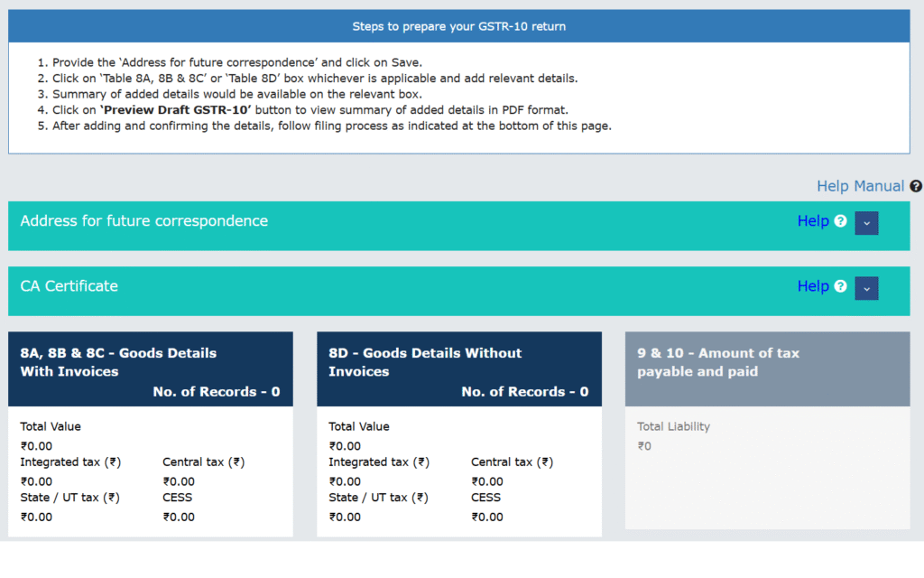The image size is (924, 578).
Task: Expand the CA Certificate section chevron
Action: point(866,287)
